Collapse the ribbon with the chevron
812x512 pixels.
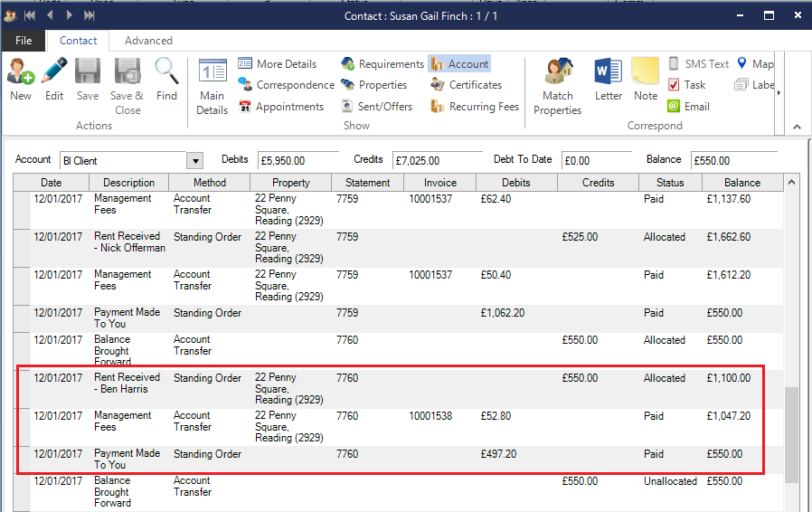pos(797,127)
